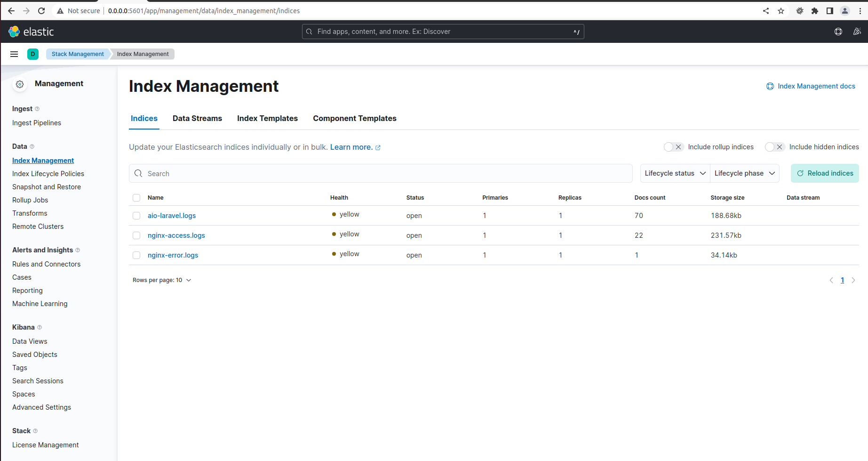Open Saved Objects in the sidebar
The height and width of the screenshot is (461, 868).
tap(35, 355)
